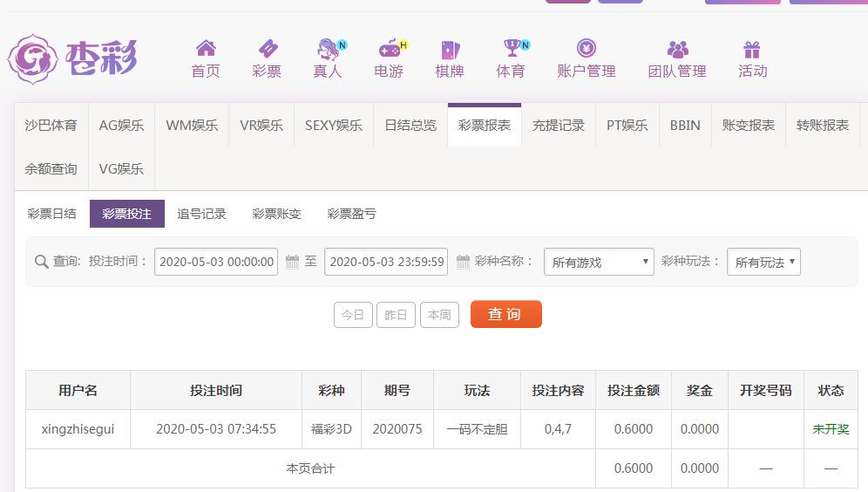The width and height of the screenshot is (868, 492).
Task: Click calendar icon beside start date field
Action: tap(292, 262)
